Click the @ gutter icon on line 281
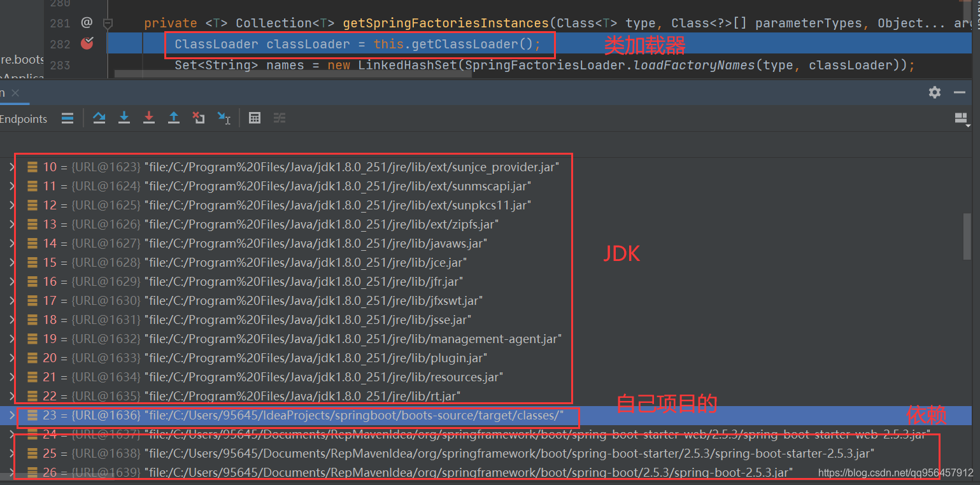Image resolution: width=980 pixels, height=485 pixels. click(x=87, y=23)
